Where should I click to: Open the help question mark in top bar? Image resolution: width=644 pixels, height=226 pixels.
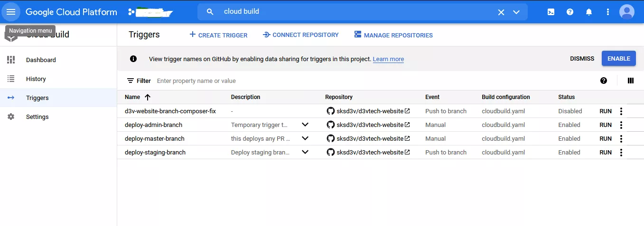[x=570, y=12]
